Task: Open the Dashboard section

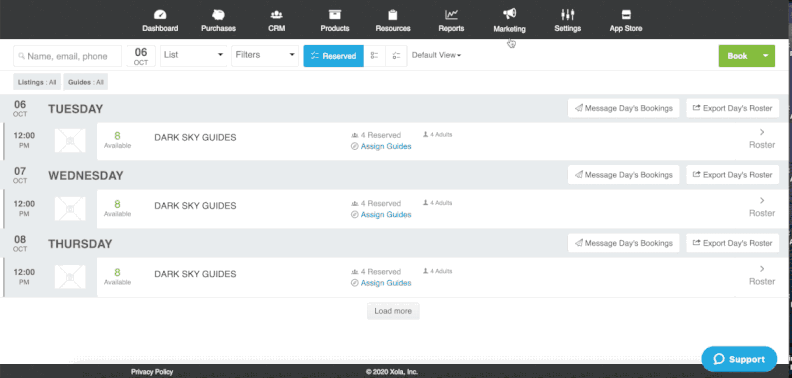Action: [160, 21]
